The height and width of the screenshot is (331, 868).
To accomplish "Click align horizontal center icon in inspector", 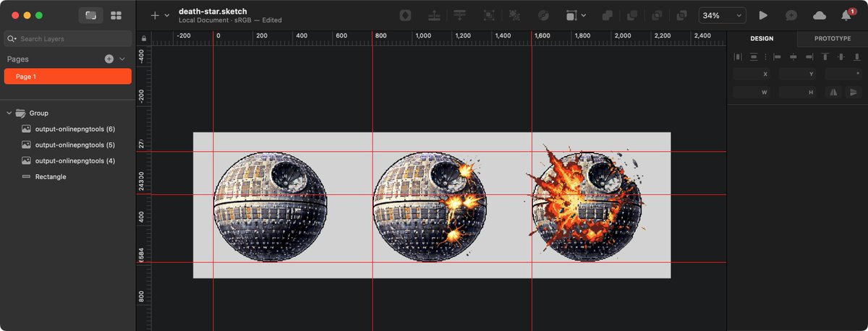I will pyautogui.click(x=793, y=56).
